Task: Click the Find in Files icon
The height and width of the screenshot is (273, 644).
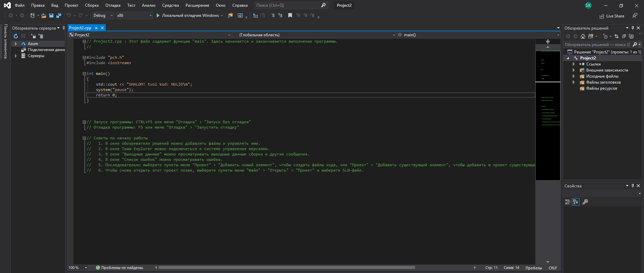Action: coord(230,15)
